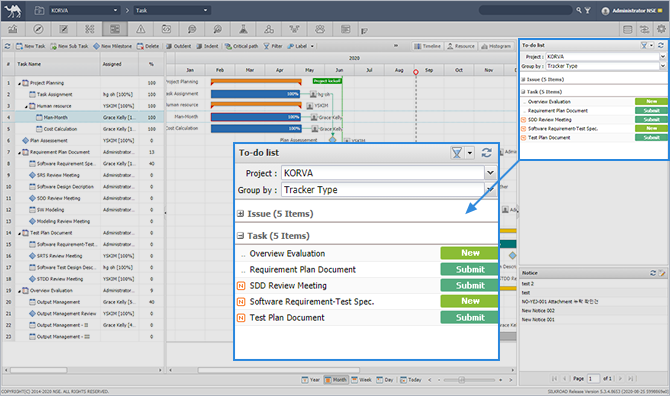The image size is (670, 396).
Task: Open notice 'New Notice 001'
Action: click(538, 320)
